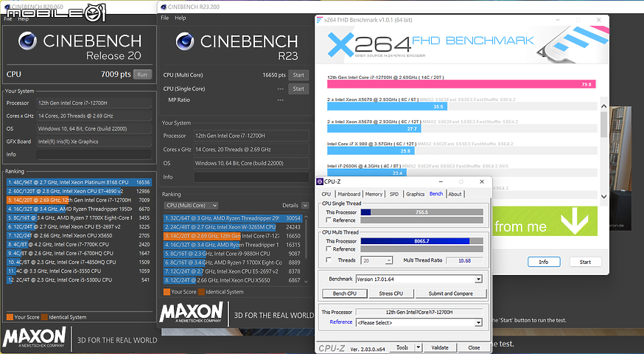This screenshot has width=644, height=354.
Task: Toggle the Threads checkbox in CPU-Z
Action: [329, 260]
